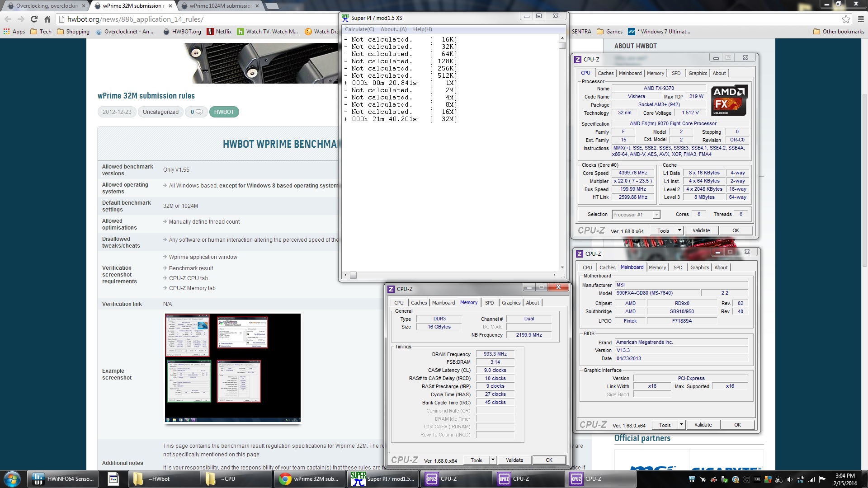868x488 pixels.
Task: Open the example screenshot thumbnail
Action: (232, 368)
